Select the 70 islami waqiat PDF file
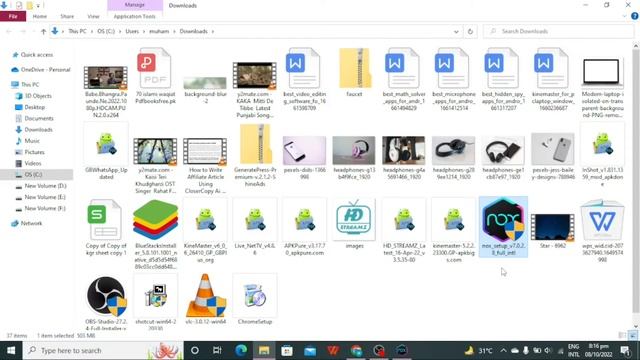This screenshot has width=640, height=360. [156, 76]
